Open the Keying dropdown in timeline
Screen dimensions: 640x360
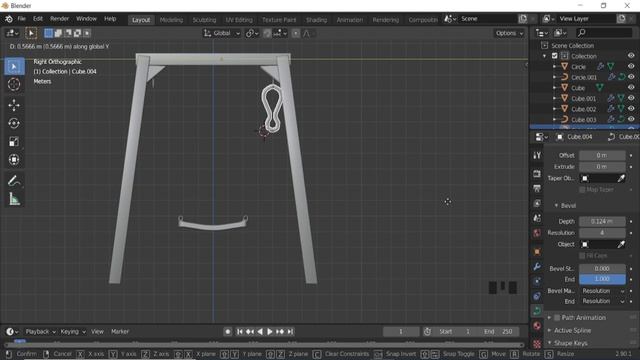[73, 332]
